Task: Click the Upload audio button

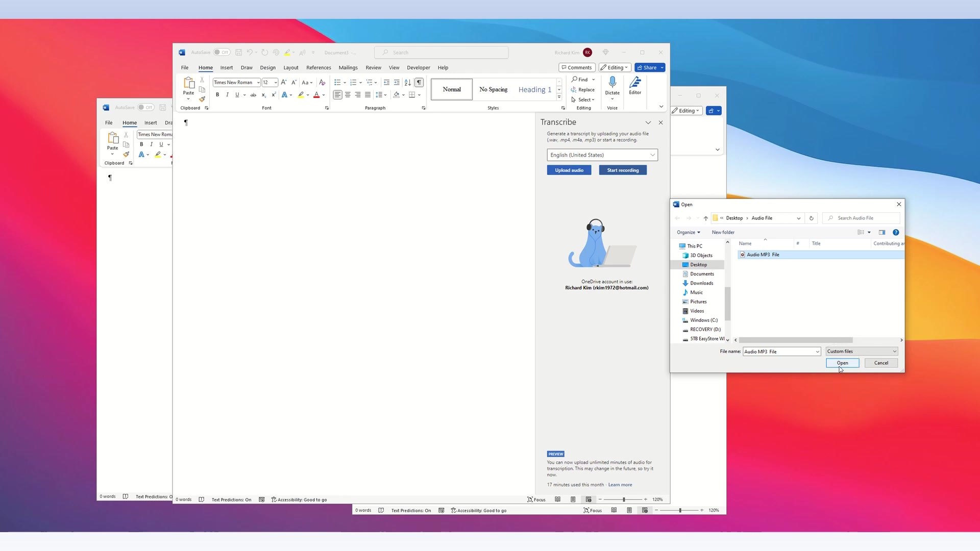Action: 569,170
